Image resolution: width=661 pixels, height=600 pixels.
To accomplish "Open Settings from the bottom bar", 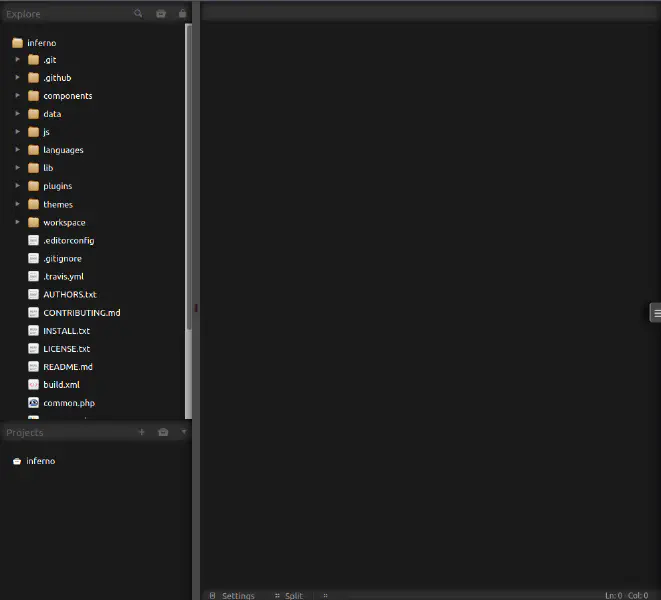I will pos(237,595).
